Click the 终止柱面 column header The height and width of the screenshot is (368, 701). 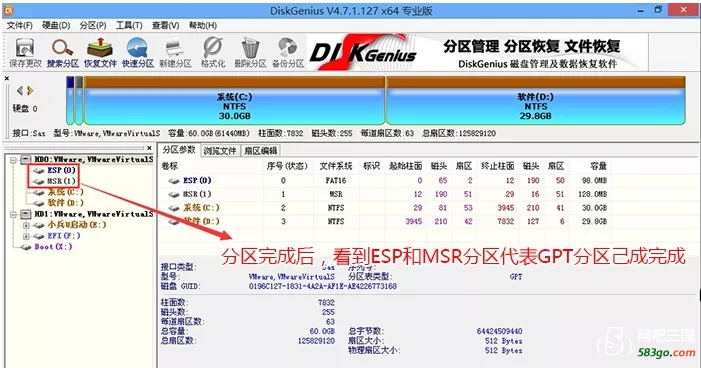click(498, 166)
